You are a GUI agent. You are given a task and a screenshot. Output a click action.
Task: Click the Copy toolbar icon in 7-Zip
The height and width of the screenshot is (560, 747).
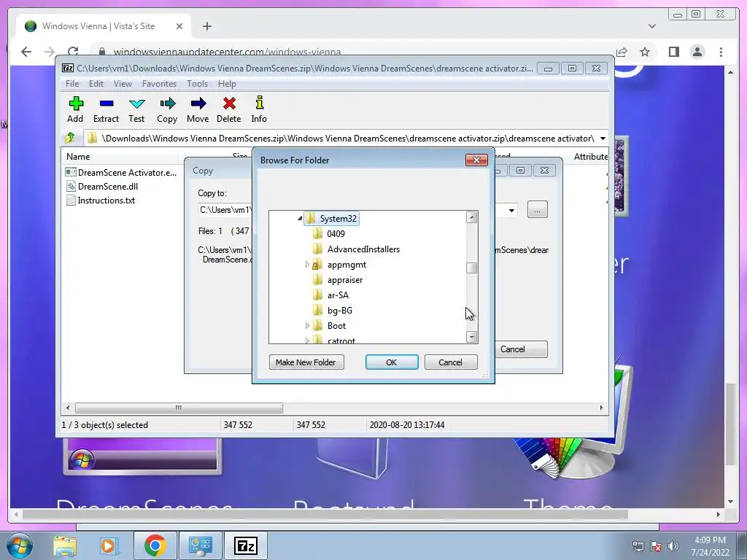[x=167, y=109]
